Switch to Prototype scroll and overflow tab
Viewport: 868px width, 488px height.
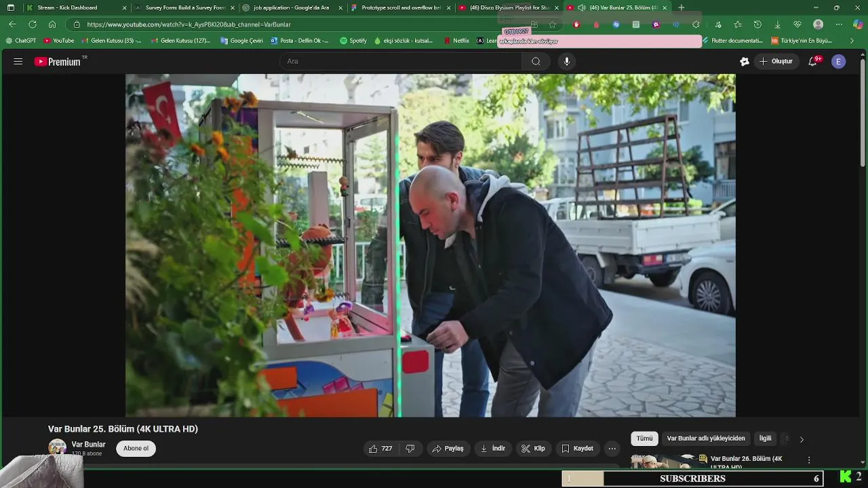(x=400, y=7)
